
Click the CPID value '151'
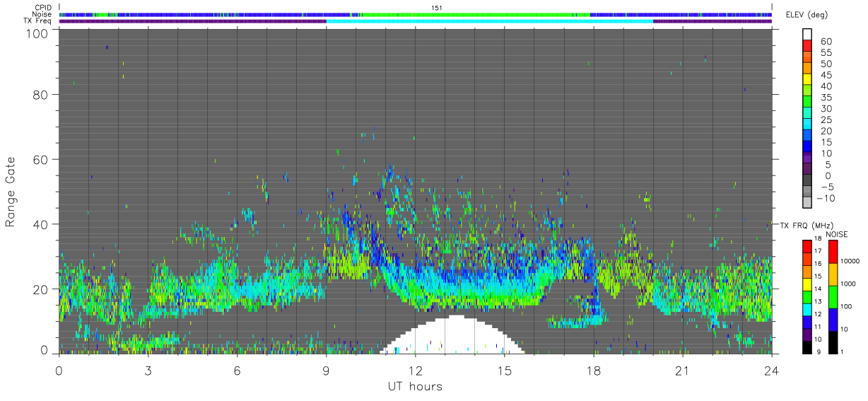tap(437, 8)
